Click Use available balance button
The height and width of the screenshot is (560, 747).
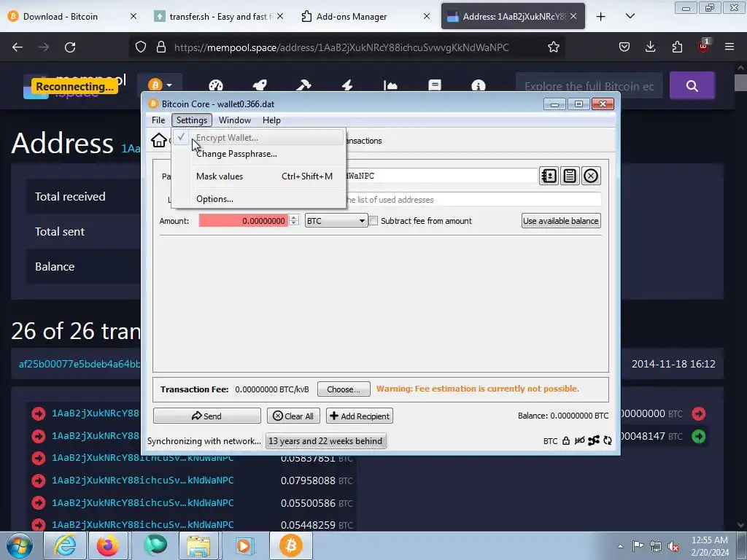click(561, 221)
